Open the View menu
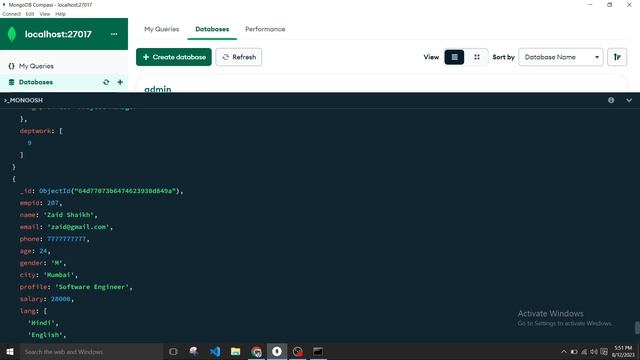This screenshot has width=640, height=360. (45, 14)
